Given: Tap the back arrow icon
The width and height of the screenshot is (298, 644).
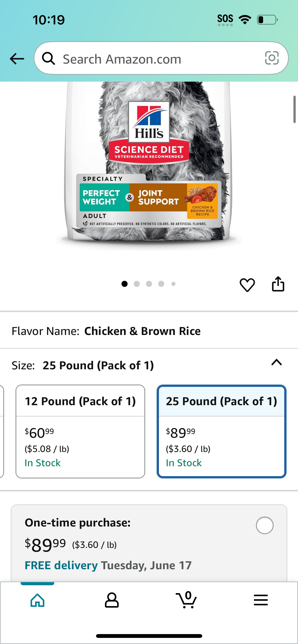Looking at the screenshot, I should click(x=17, y=59).
